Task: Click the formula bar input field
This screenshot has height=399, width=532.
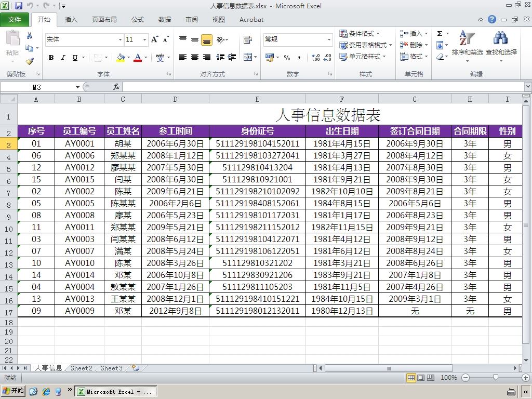Action: coord(323,87)
